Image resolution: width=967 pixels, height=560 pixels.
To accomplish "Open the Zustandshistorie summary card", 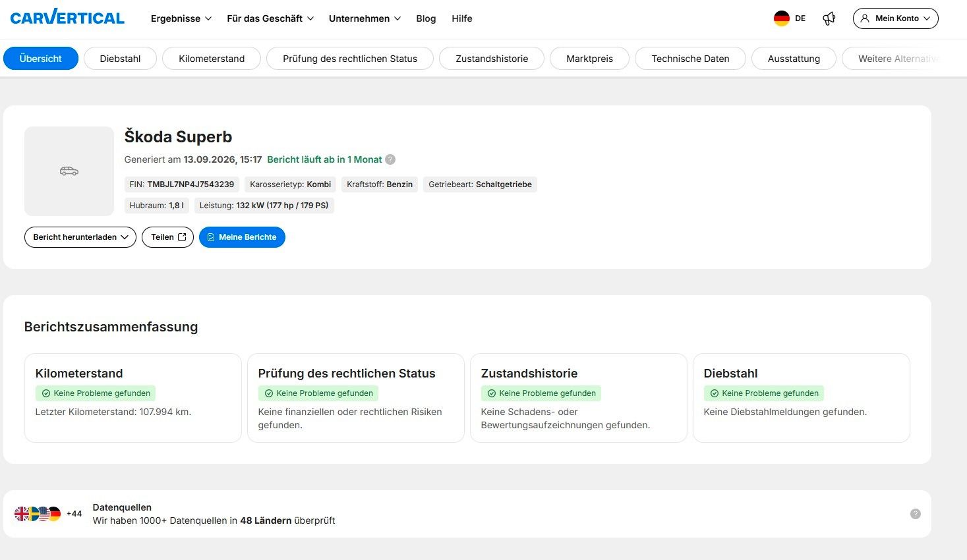I will point(579,398).
